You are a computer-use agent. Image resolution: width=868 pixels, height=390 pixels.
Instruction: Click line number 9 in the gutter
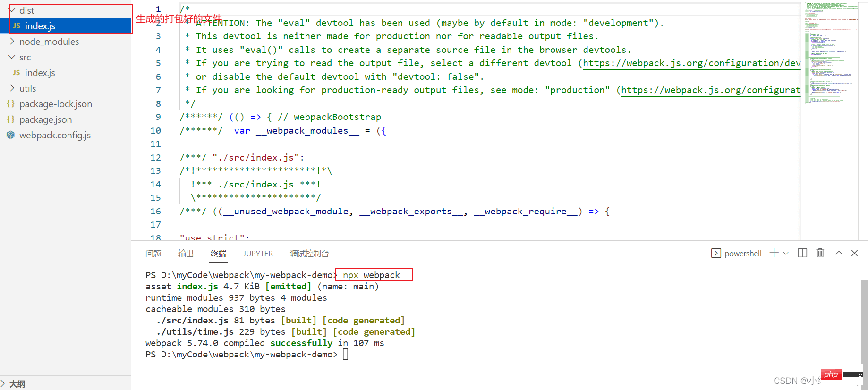[158, 117]
